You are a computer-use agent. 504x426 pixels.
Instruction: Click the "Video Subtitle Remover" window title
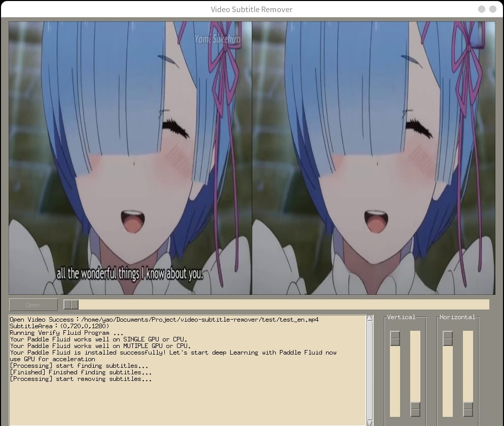pos(251,9)
